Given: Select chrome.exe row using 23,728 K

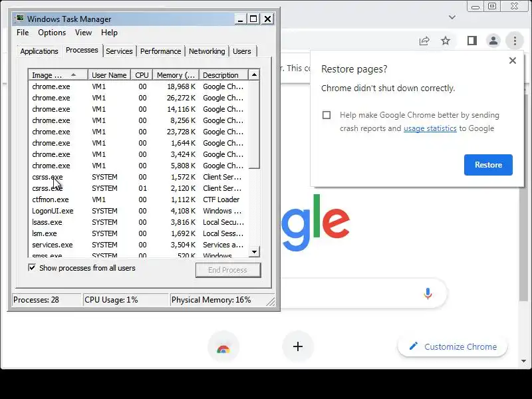Looking at the screenshot, I should pyautogui.click(x=138, y=132).
